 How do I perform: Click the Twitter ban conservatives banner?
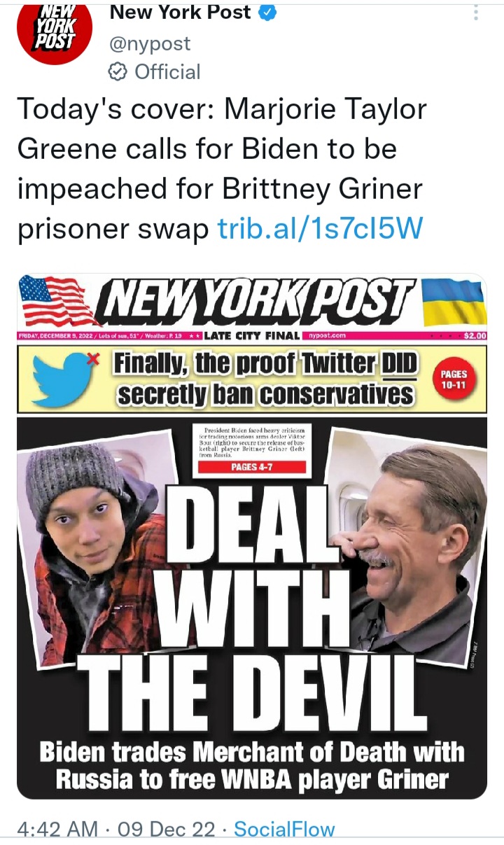coord(252,379)
